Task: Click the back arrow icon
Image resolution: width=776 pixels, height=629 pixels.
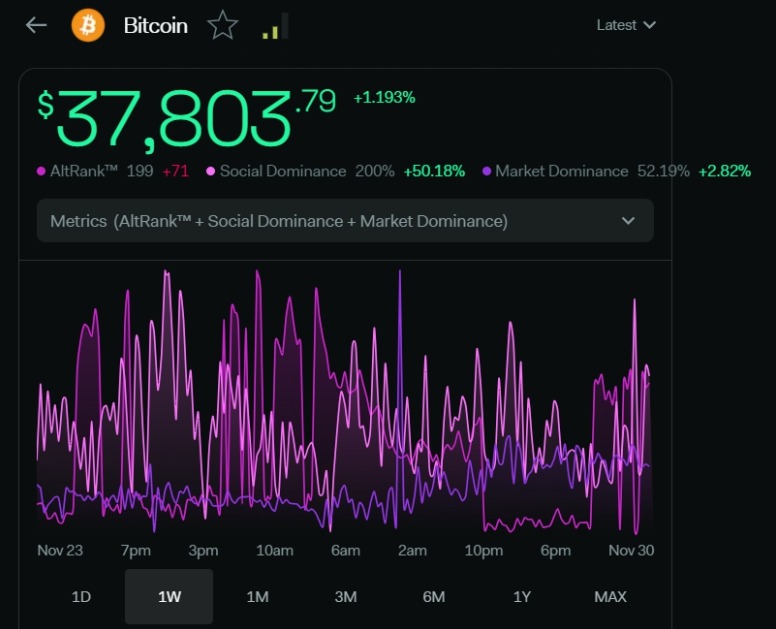Action: (x=37, y=25)
